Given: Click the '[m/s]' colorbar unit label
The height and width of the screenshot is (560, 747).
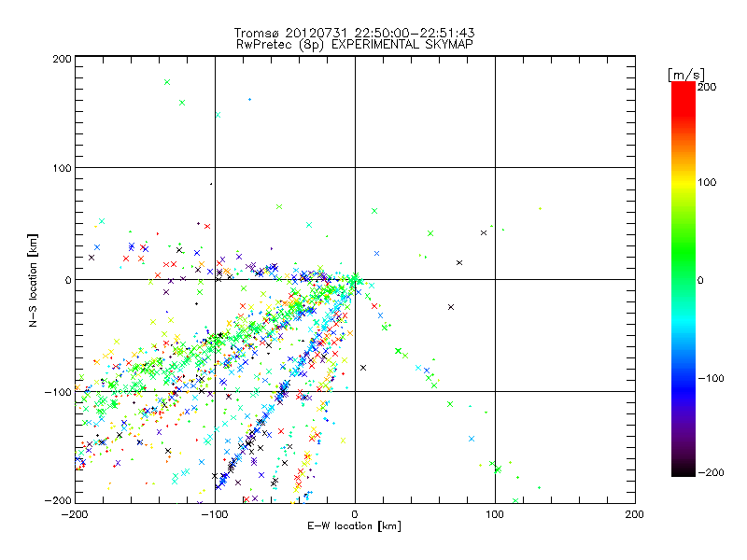Looking at the screenshot, I should point(686,75).
